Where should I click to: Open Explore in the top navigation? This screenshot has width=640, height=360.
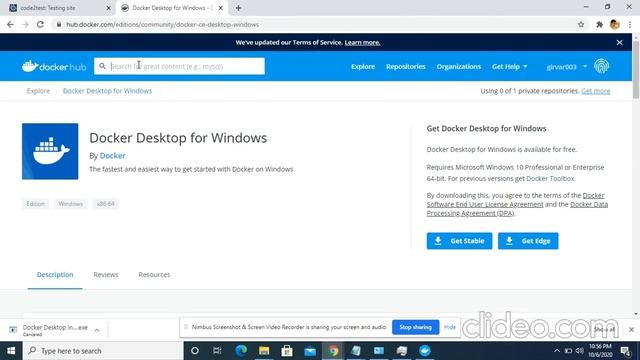pyautogui.click(x=363, y=67)
